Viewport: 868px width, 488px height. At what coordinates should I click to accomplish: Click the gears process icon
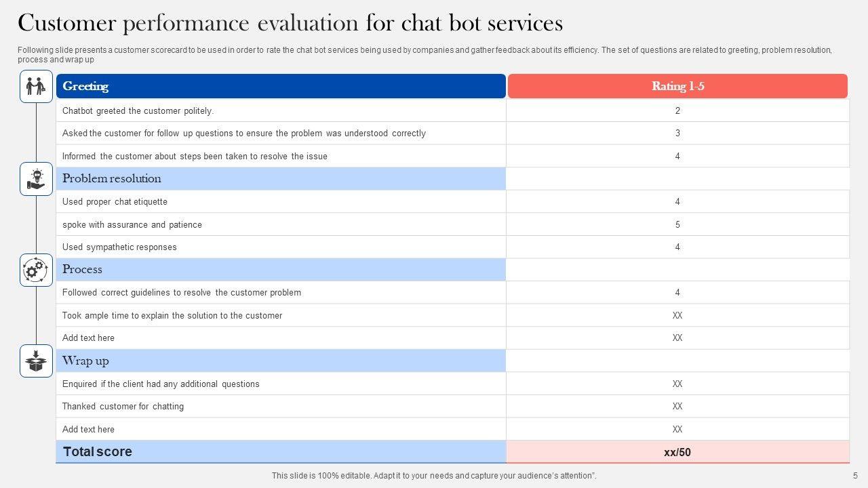[36, 270]
